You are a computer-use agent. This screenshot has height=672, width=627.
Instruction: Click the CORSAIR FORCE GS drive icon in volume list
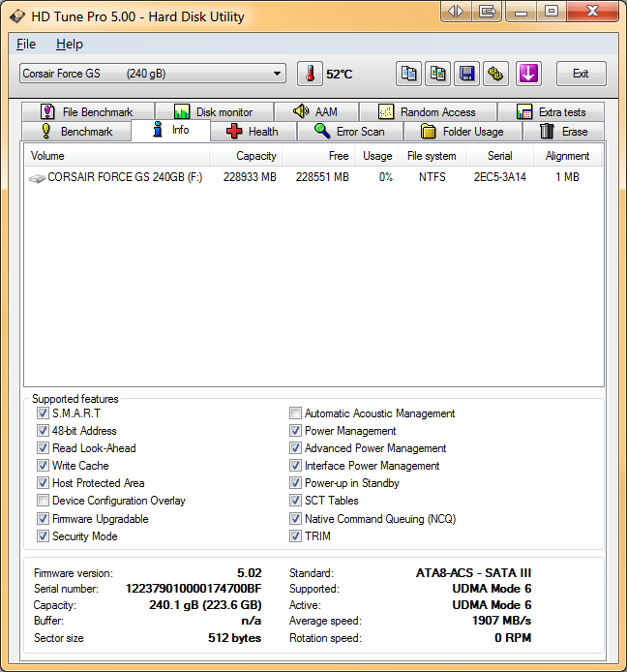pos(37,179)
